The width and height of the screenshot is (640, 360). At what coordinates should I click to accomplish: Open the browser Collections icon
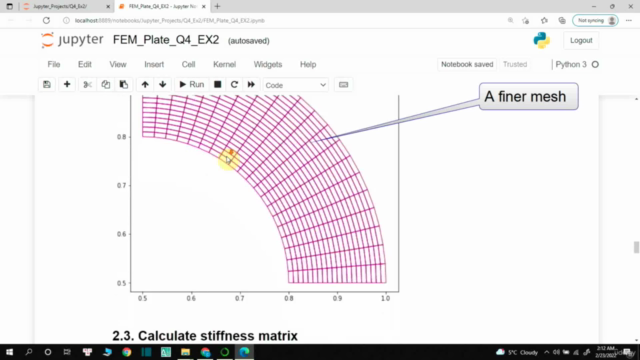pos(562,20)
